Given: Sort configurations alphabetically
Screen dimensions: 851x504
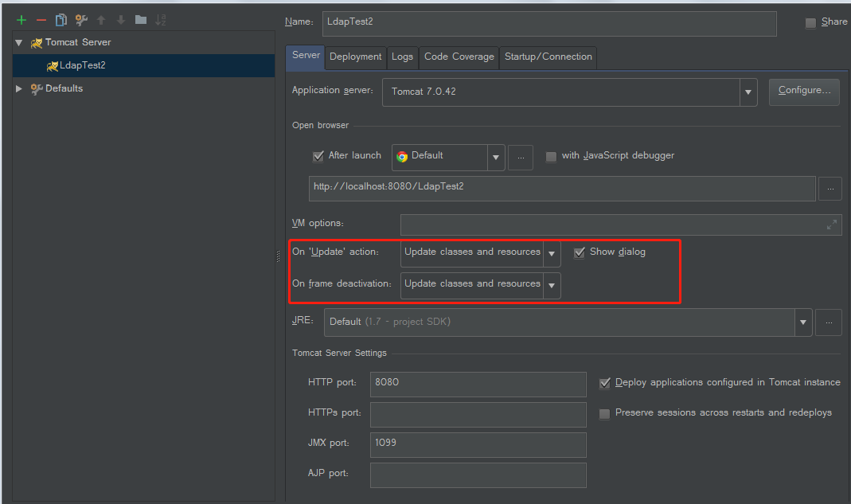Looking at the screenshot, I should pos(161,20).
